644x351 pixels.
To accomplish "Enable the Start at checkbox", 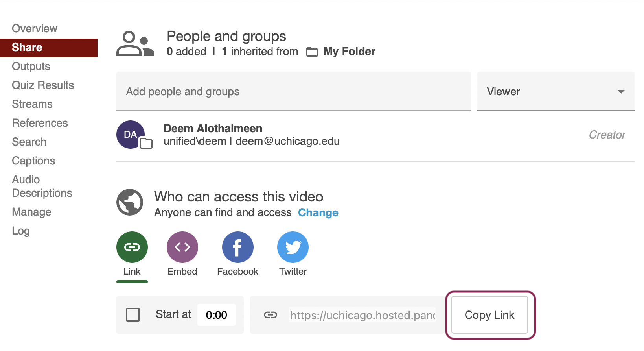I will click(133, 315).
